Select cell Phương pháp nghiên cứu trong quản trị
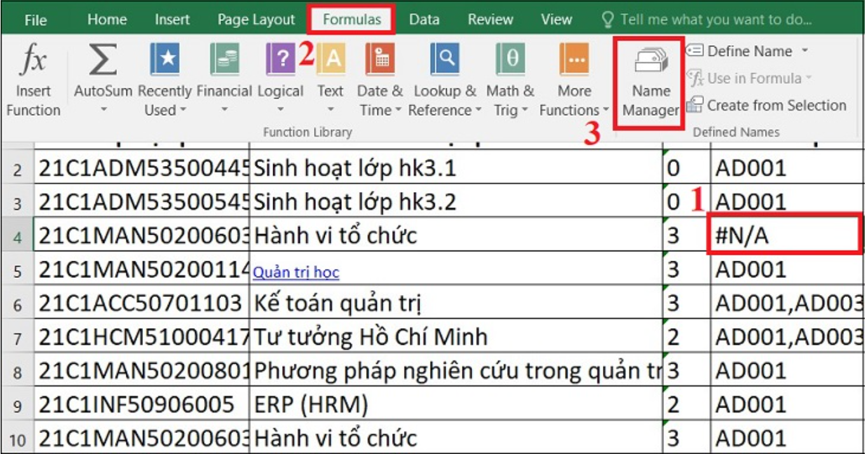 click(455, 371)
